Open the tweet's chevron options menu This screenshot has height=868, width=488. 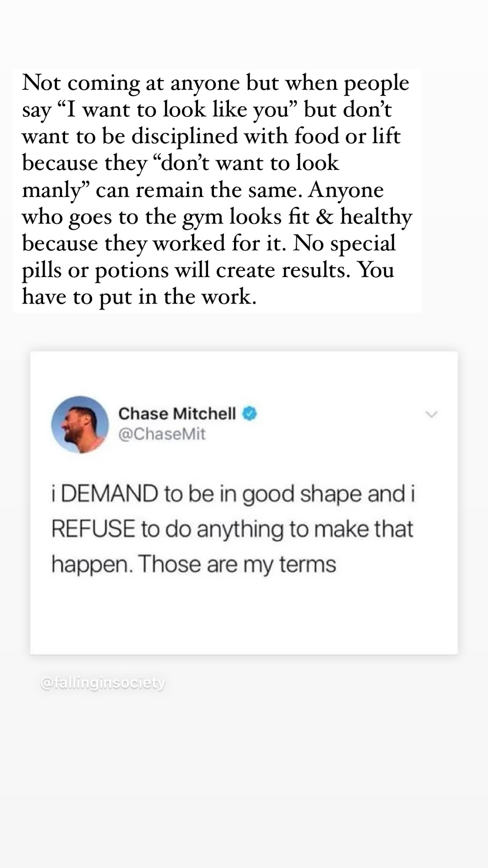431,414
